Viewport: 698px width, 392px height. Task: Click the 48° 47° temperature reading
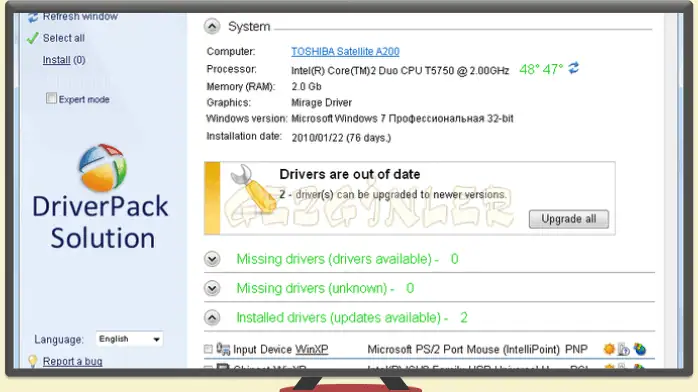click(x=541, y=69)
